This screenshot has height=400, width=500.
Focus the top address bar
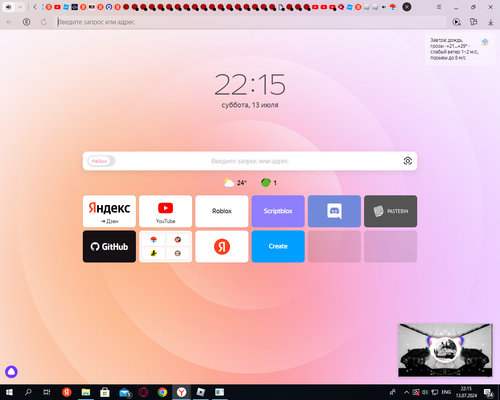click(x=250, y=22)
